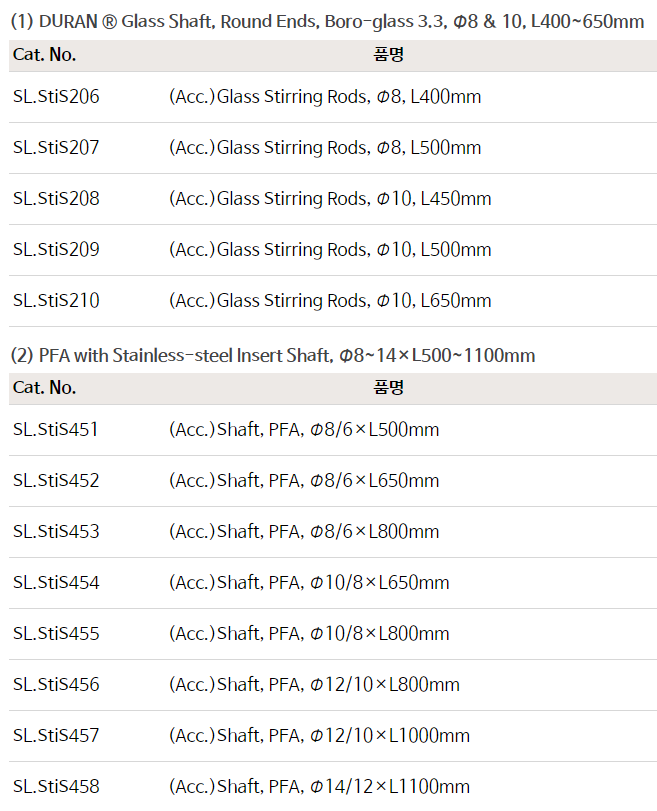Screen dimensions: 657x811
Task: Click catalog number SL.StiS210
Action: 56,301
